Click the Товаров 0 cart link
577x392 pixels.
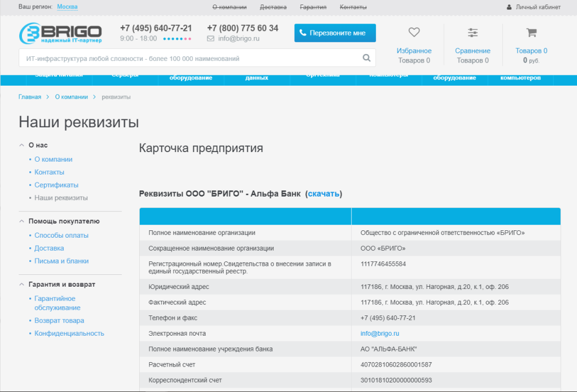click(x=531, y=51)
